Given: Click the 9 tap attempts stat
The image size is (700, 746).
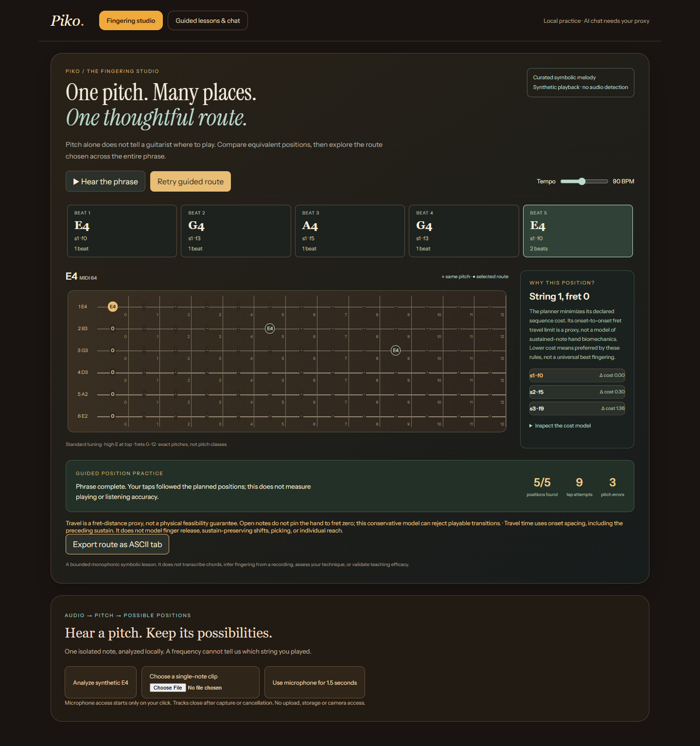Looking at the screenshot, I should 579,486.
